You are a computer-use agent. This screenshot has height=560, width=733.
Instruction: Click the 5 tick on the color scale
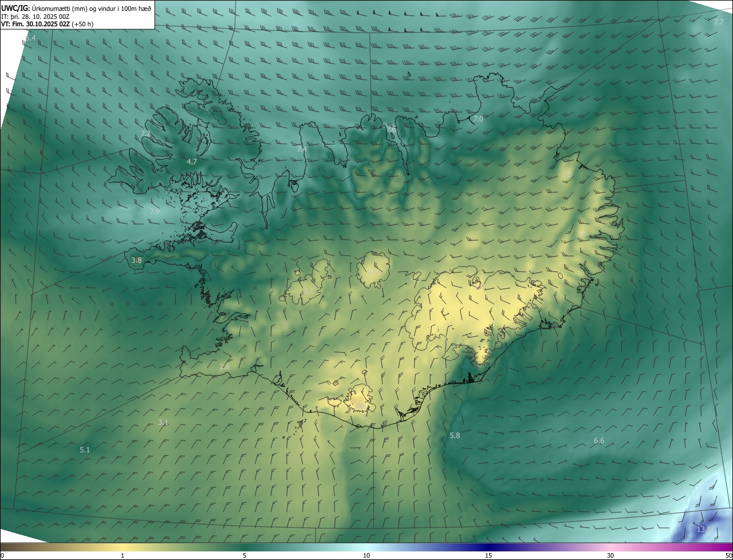[x=245, y=555]
